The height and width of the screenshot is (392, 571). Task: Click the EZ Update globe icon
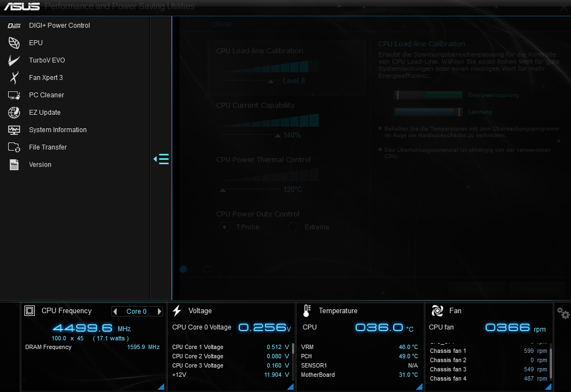coord(14,113)
